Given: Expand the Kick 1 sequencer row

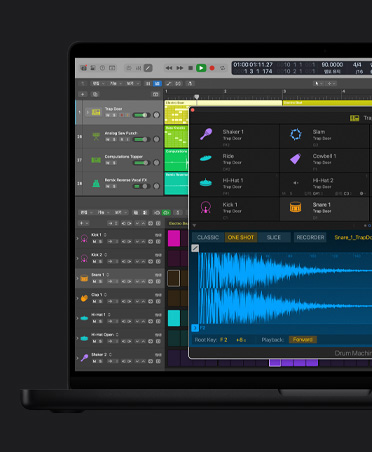Looking at the screenshot, I should tap(77, 238).
